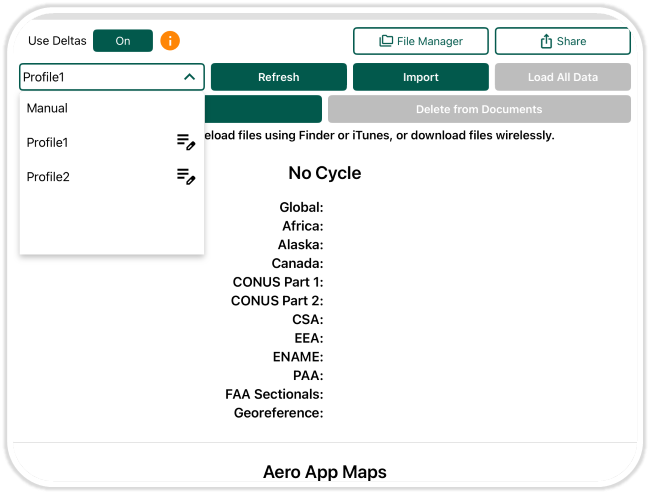Tap the Share button

pyautogui.click(x=562, y=41)
